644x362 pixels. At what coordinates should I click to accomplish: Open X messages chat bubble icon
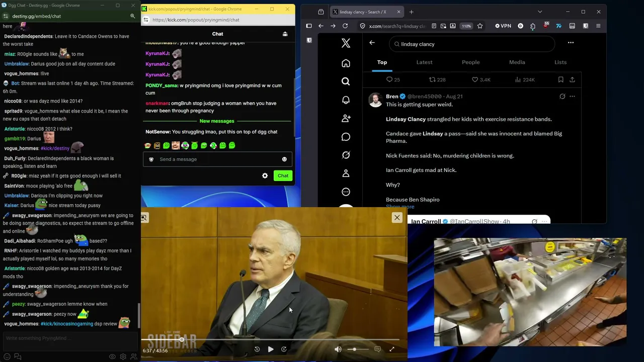(346, 137)
